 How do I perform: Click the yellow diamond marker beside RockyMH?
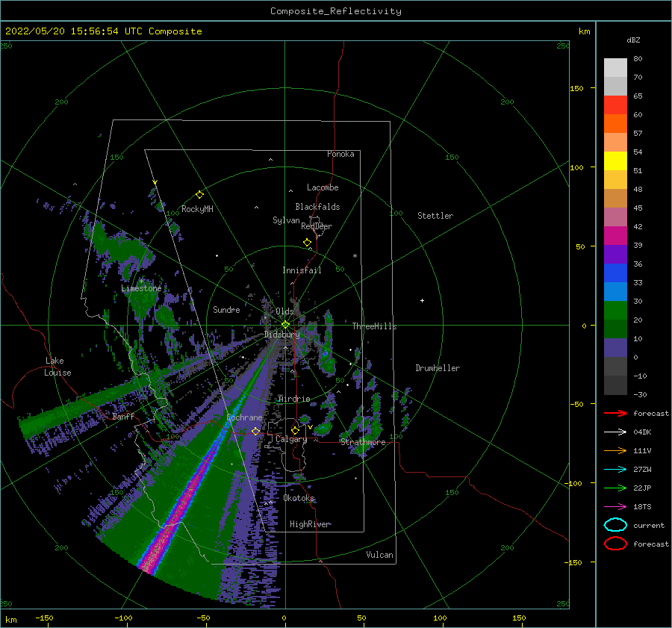(x=199, y=195)
